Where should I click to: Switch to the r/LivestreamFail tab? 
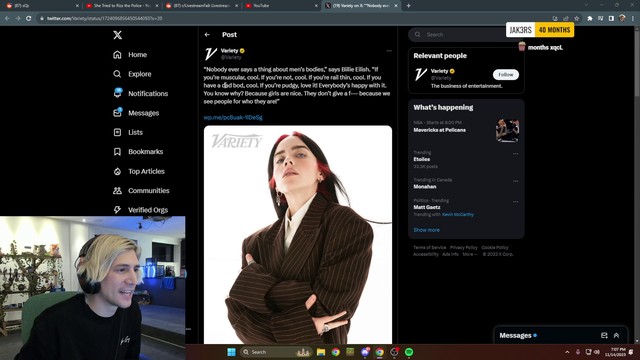[202, 6]
